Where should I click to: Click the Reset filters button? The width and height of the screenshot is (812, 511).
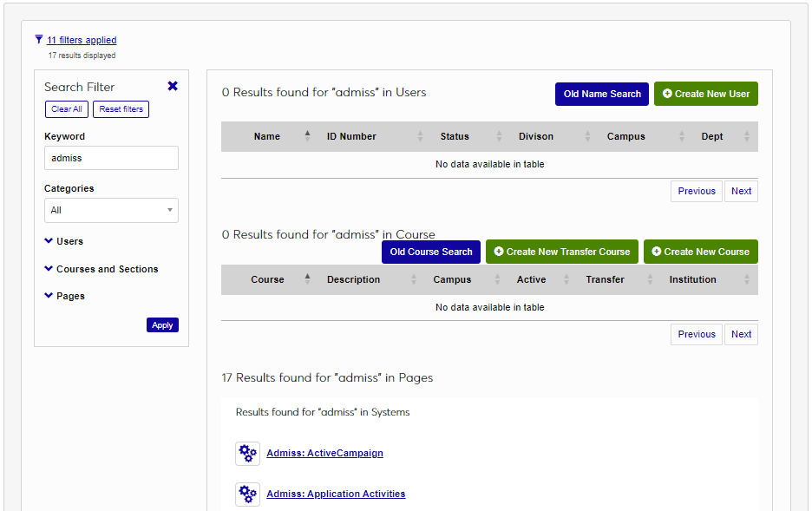pos(121,108)
